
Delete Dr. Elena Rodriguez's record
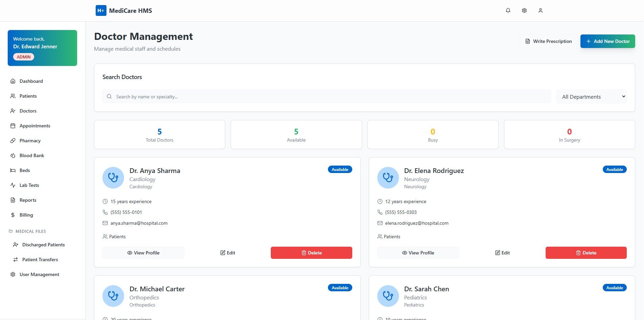coord(586,252)
